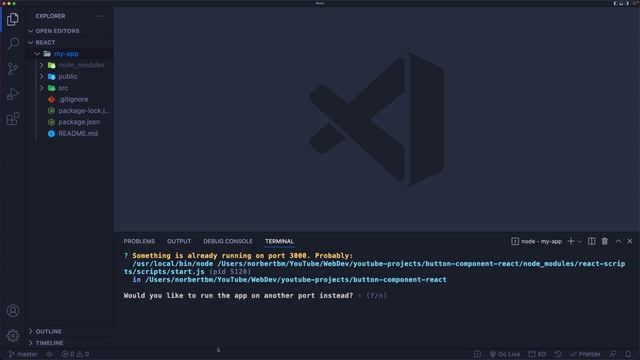The height and width of the screenshot is (360, 640).
Task: Open the Source Control view icon
Action: [13, 69]
